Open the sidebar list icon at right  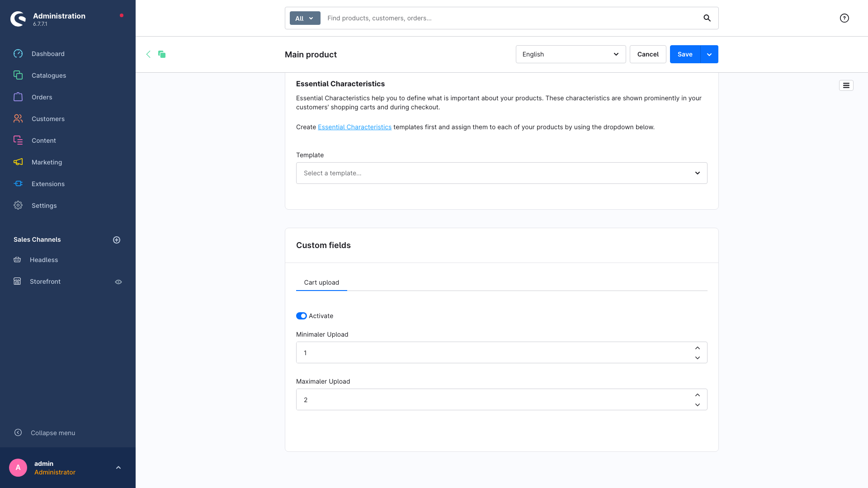(x=846, y=85)
